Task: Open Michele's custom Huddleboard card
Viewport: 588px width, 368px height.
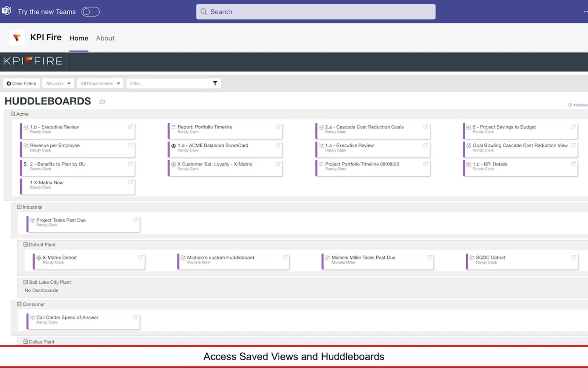Action: (x=233, y=261)
